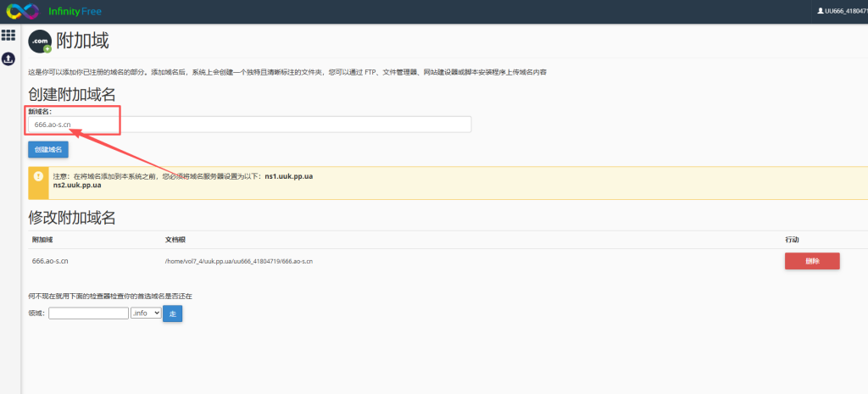Click the ns1.uuk.pp.ua nameserver text
The height and width of the screenshot is (394, 868).
click(x=289, y=176)
